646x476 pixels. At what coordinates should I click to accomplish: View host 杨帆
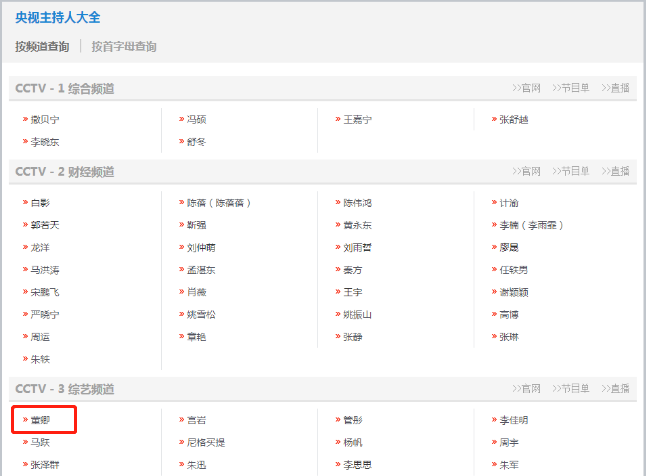coord(353,442)
